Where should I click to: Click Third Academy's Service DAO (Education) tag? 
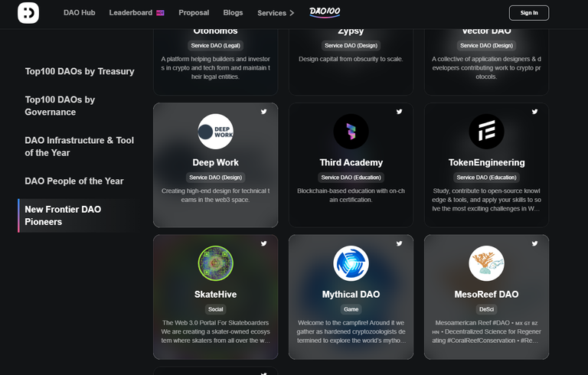coord(351,178)
